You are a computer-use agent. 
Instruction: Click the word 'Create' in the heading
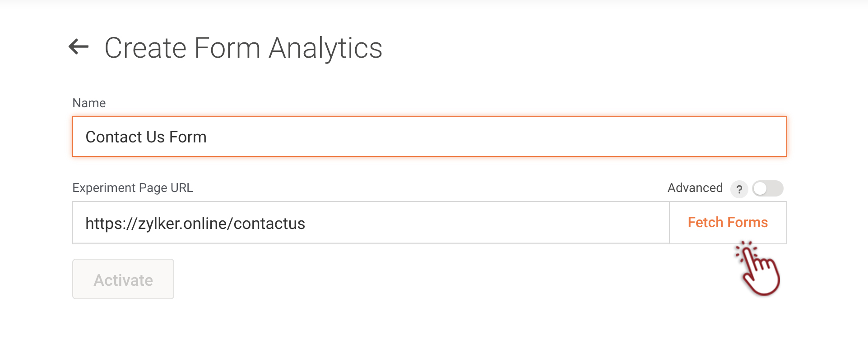pyautogui.click(x=145, y=48)
